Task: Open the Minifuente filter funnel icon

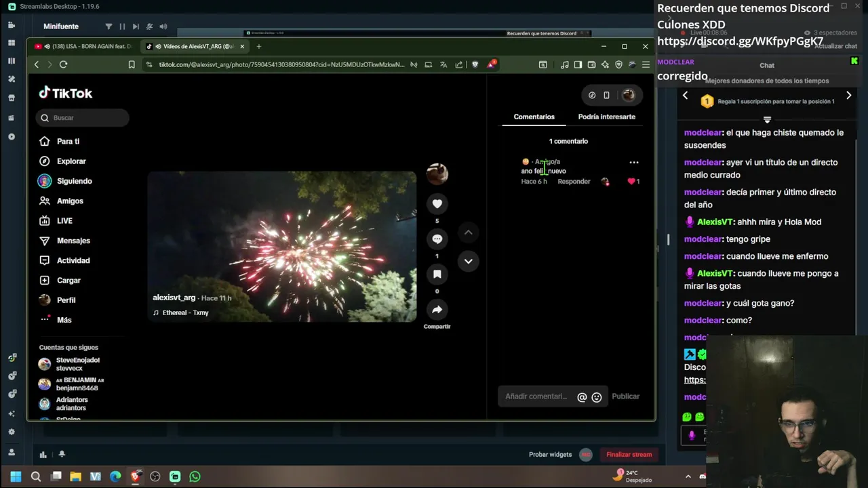Action: (x=108, y=26)
